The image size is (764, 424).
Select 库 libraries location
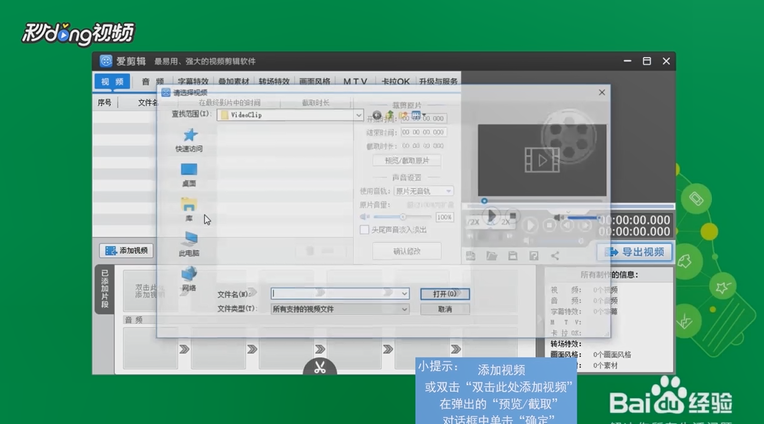pos(189,210)
